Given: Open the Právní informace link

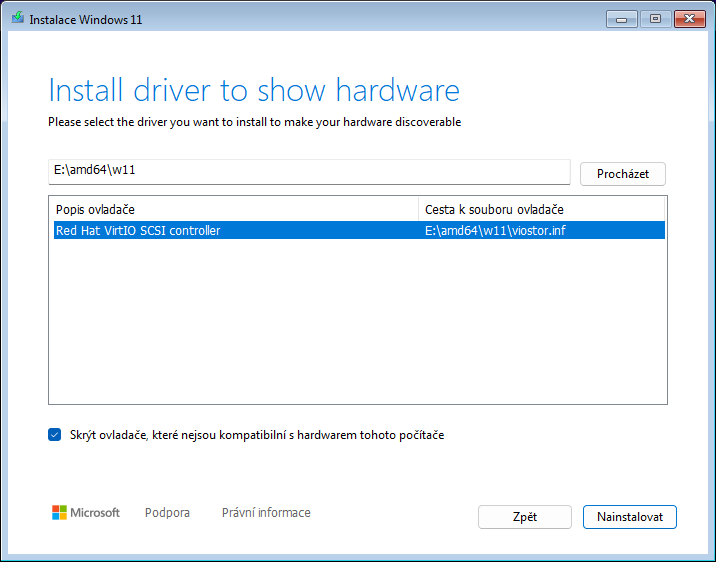Looking at the screenshot, I should 266,513.
